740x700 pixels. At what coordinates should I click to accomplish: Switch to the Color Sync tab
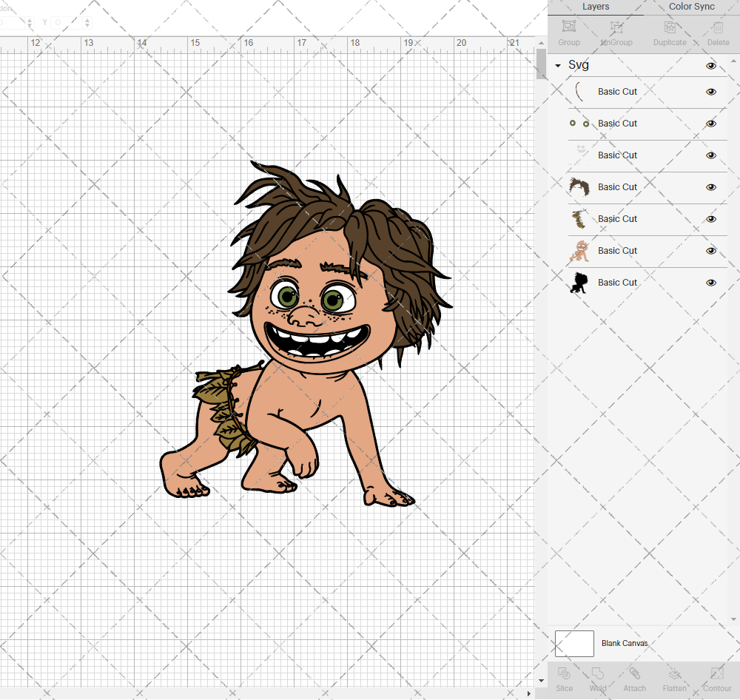coord(691,7)
